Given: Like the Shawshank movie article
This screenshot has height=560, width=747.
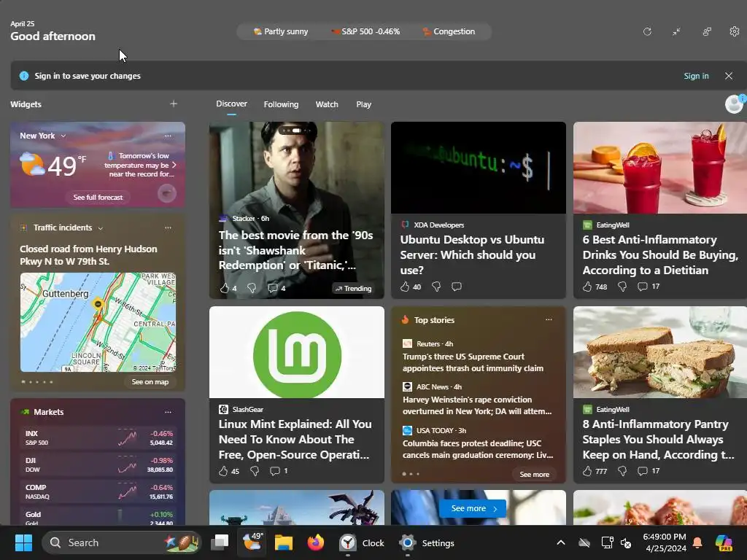Looking at the screenshot, I should pos(225,288).
